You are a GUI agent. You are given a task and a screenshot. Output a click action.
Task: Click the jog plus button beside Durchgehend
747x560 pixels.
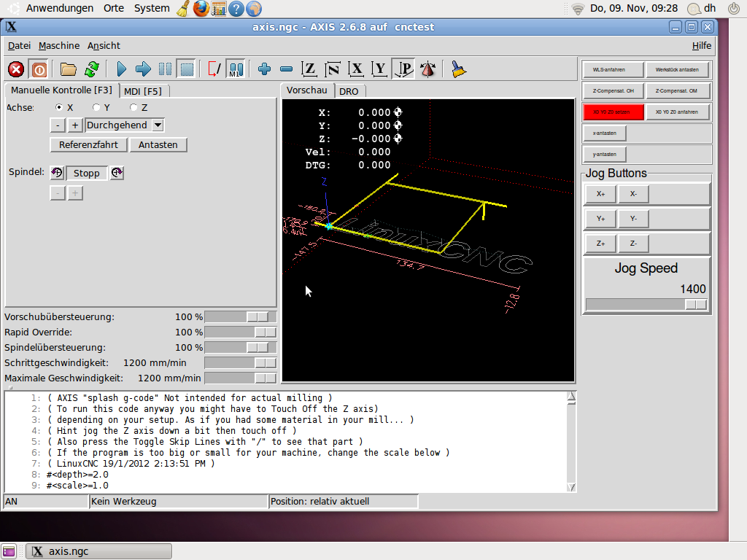tap(75, 125)
